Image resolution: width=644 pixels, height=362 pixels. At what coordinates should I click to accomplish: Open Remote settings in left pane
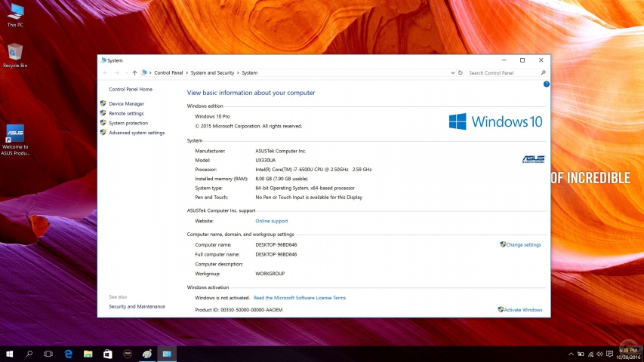click(x=126, y=113)
